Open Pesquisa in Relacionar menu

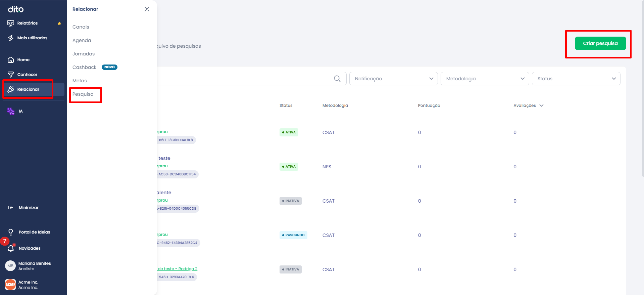[x=83, y=94]
